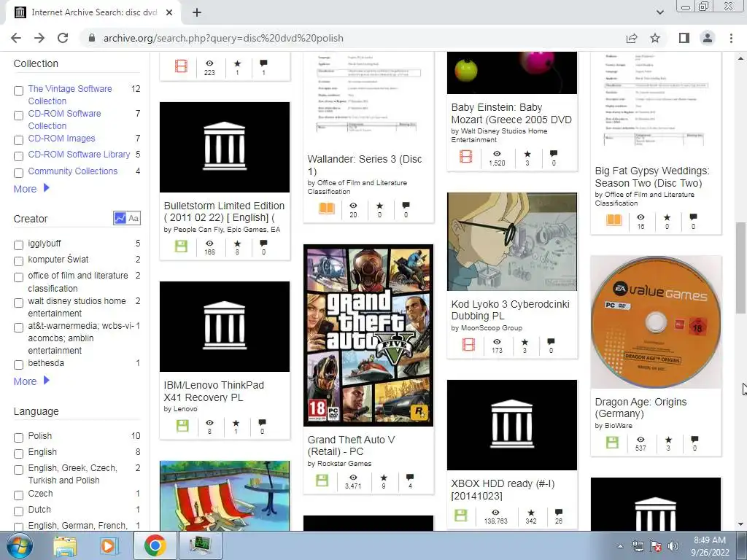
Task: Click the scrollbar down arrow
Action: click(740, 525)
